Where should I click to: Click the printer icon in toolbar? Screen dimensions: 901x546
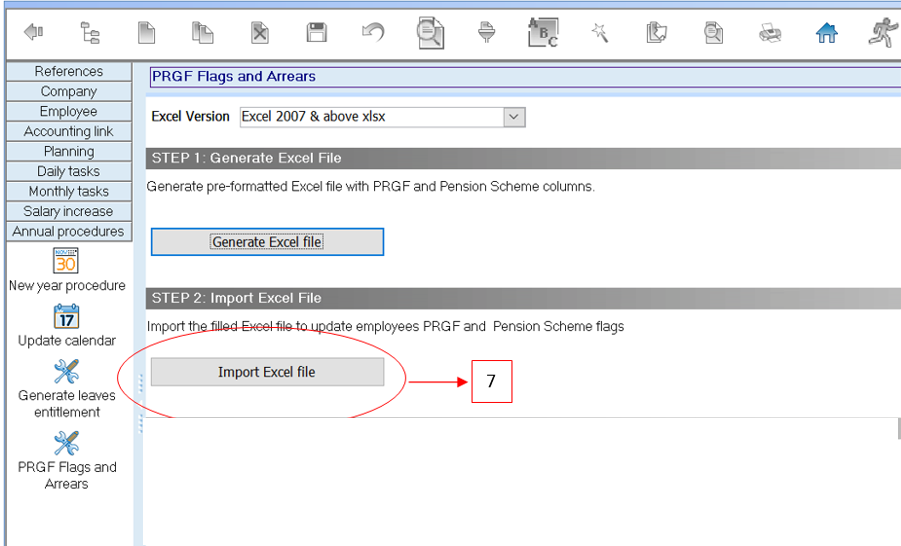pyautogui.click(x=770, y=33)
